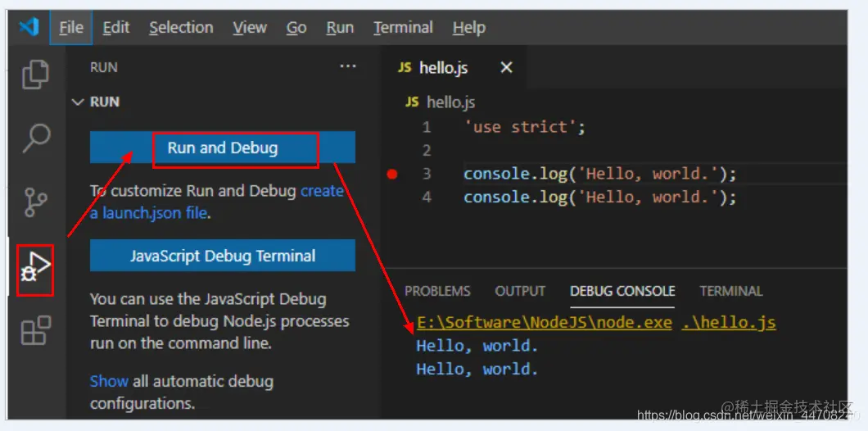
Task: Click the VS Code logo icon
Action: point(29,26)
